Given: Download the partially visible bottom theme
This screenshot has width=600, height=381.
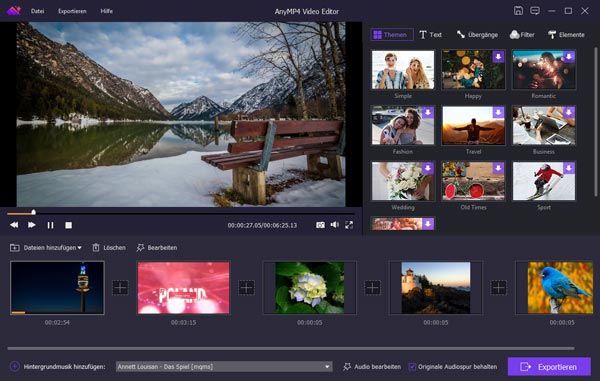Looking at the screenshot, I should [x=428, y=223].
